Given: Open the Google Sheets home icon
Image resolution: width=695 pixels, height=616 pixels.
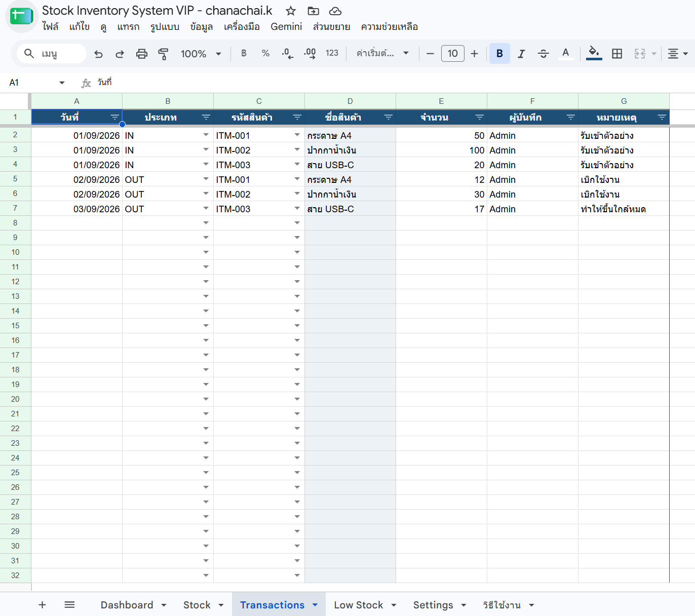Looking at the screenshot, I should pyautogui.click(x=21, y=16).
